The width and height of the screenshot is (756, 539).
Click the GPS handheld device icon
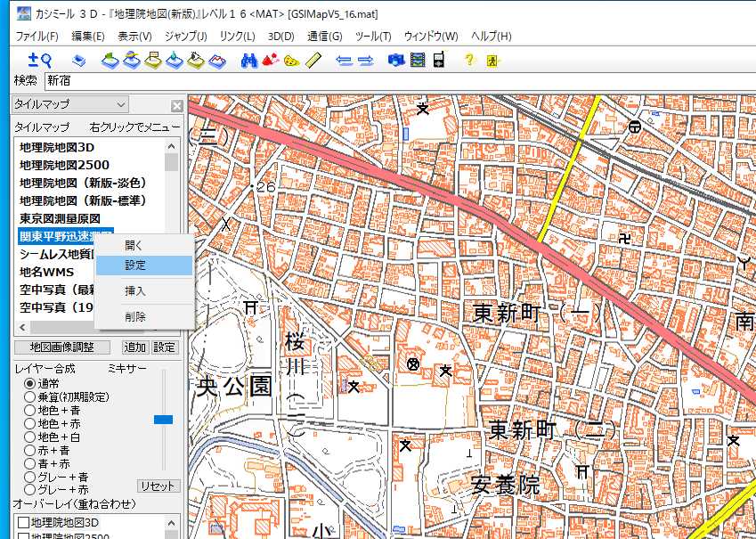pyautogui.click(x=439, y=60)
